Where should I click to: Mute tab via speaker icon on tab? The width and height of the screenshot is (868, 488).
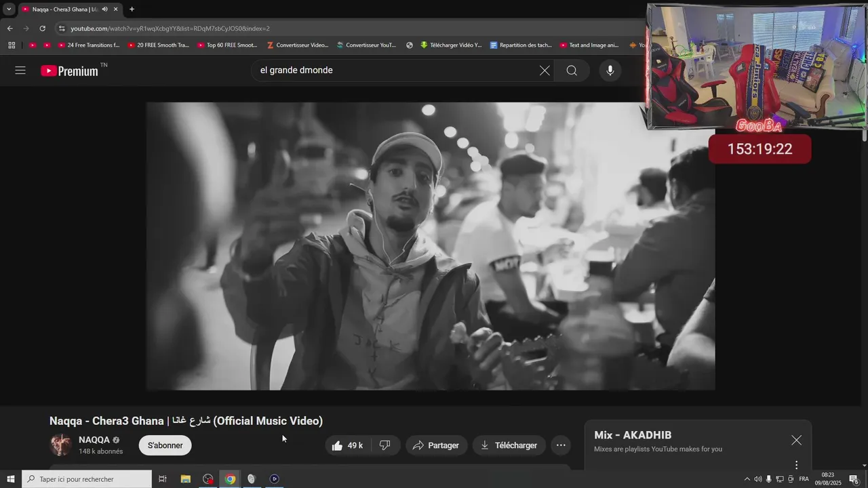click(x=104, y=9)
